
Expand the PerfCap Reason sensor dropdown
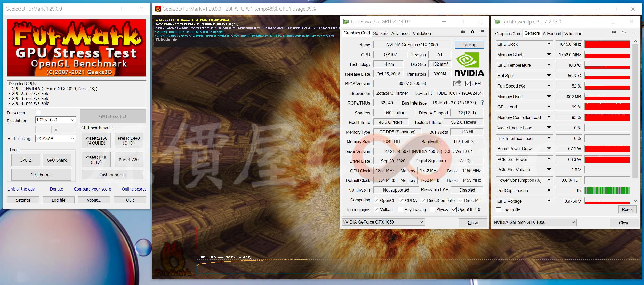click(549, 191)
